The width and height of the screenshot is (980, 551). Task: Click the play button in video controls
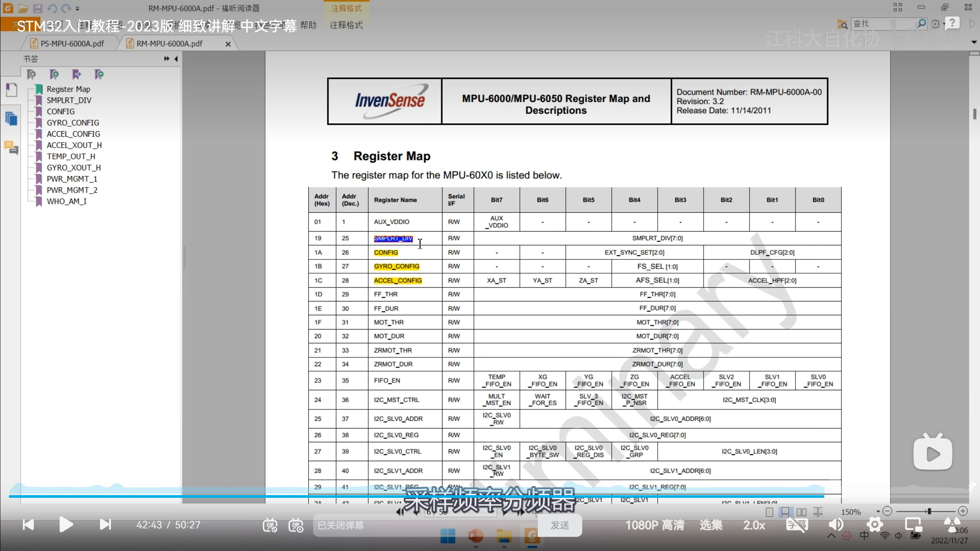click(66, 525)
